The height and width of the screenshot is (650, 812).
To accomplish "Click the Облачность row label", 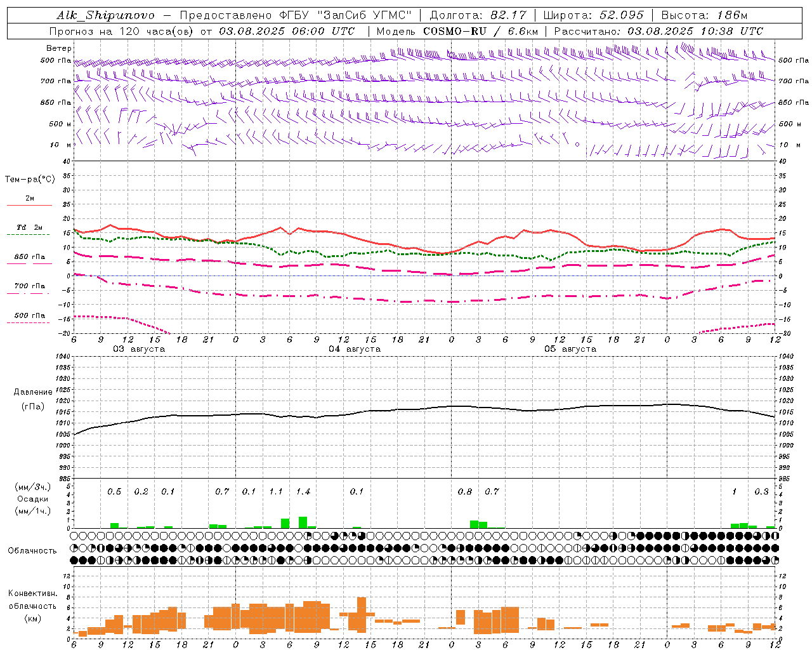I will (32, 551).
